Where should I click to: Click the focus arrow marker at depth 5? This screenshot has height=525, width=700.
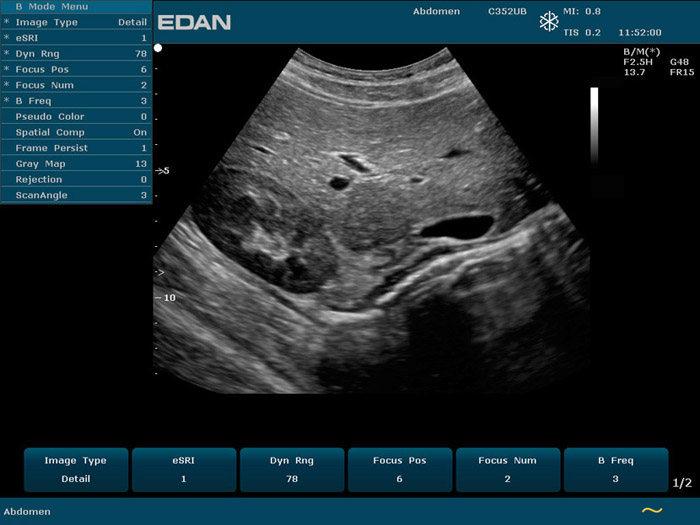[x=162, y=171]
